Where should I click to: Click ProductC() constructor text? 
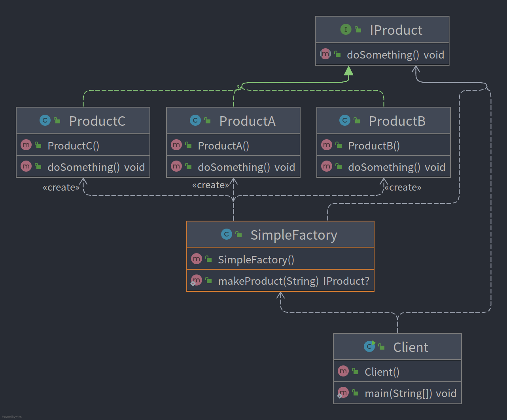tap(74, 146)
